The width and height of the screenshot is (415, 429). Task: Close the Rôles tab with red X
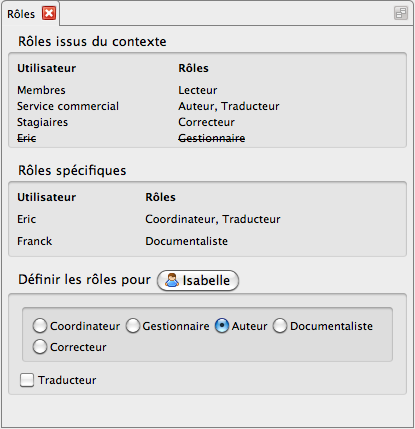click(x=49, y=14)
